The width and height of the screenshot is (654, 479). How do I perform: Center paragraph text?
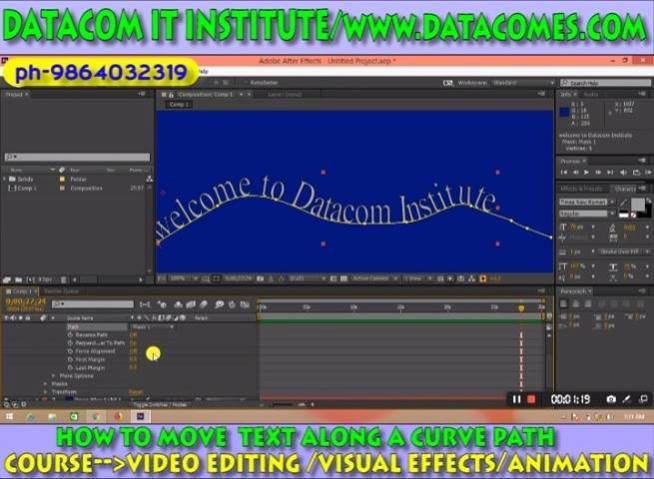click(x=576, y=304)
